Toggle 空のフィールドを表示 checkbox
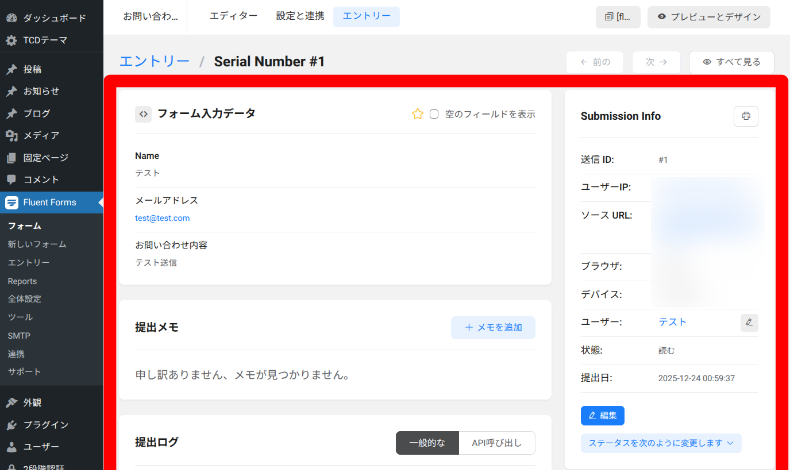Image resolution: width=790 pixels, height=470 pixels. tap(434, 114)
